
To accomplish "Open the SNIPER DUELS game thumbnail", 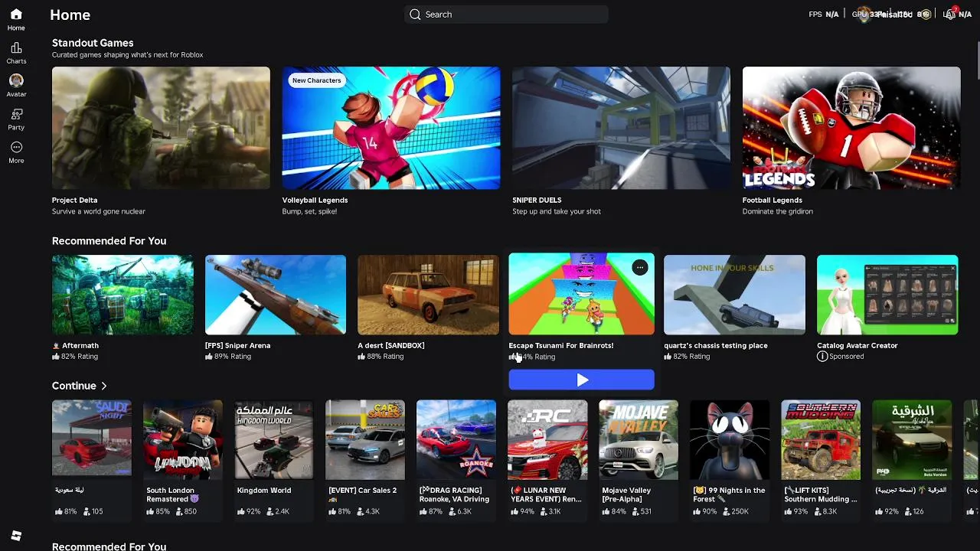I will (x=621, y=128).
